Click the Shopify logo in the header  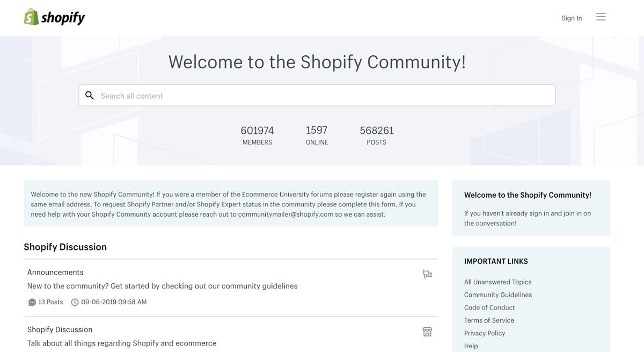tap(54, 17)
